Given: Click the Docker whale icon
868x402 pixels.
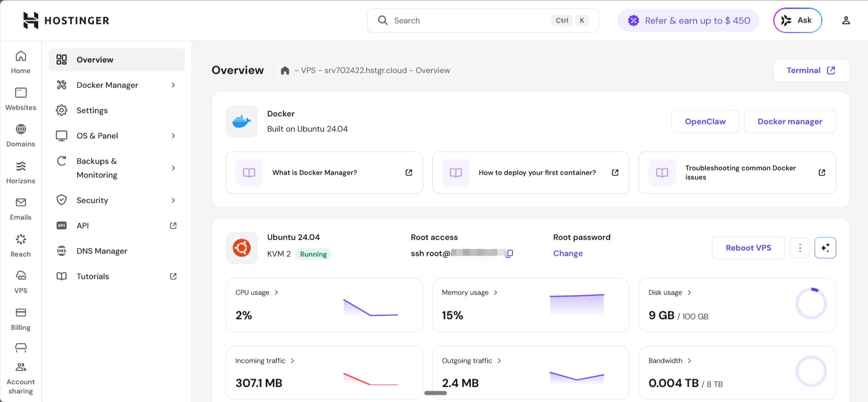Looking at the screenshot, I should point(242,122).
